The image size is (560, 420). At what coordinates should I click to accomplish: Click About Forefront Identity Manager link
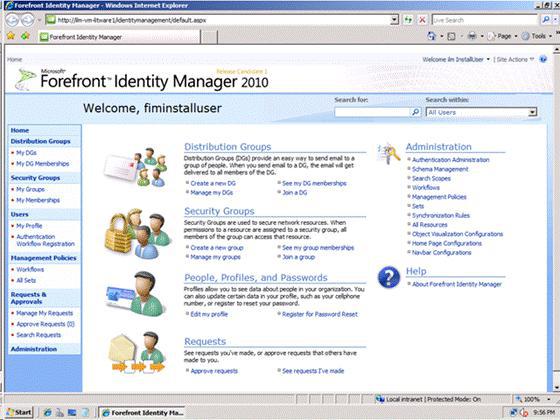[x=457, y=284]
